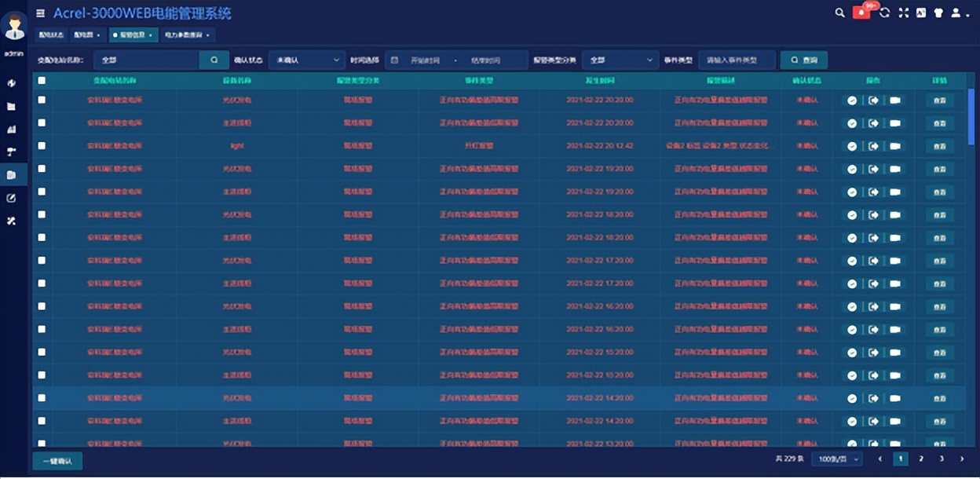Click the magnifier search icon in header

(x=839, y=13)
